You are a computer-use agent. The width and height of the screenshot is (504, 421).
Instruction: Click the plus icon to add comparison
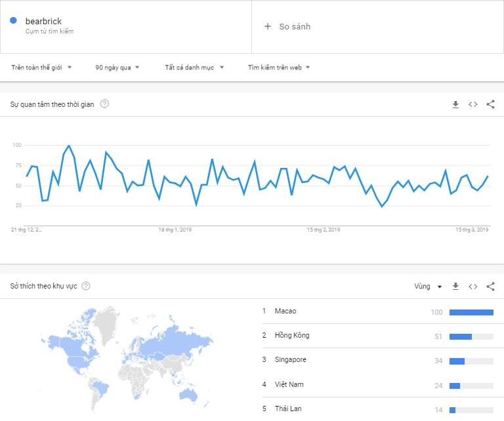click(267, 26)
